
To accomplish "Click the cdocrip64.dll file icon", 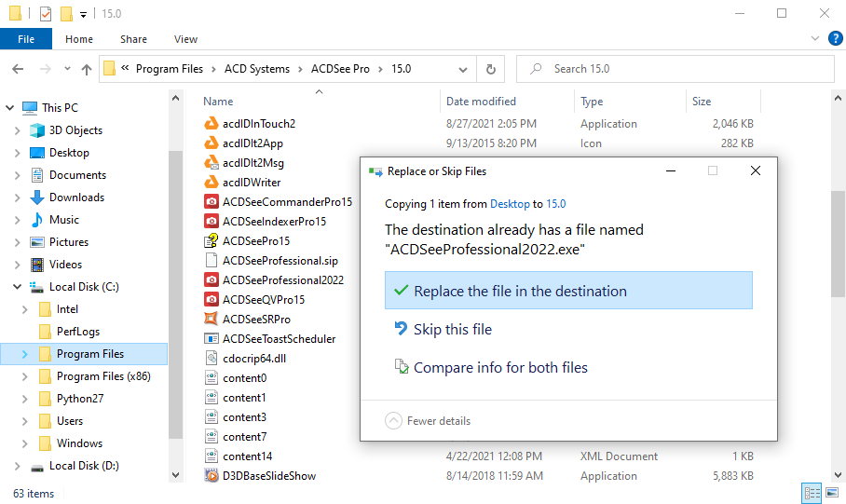I will [x=211, y=358].
